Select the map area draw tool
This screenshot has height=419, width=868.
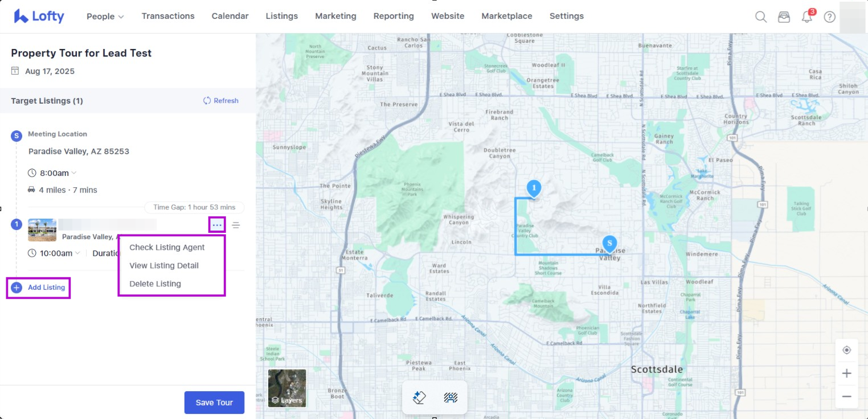coord(451,397)
